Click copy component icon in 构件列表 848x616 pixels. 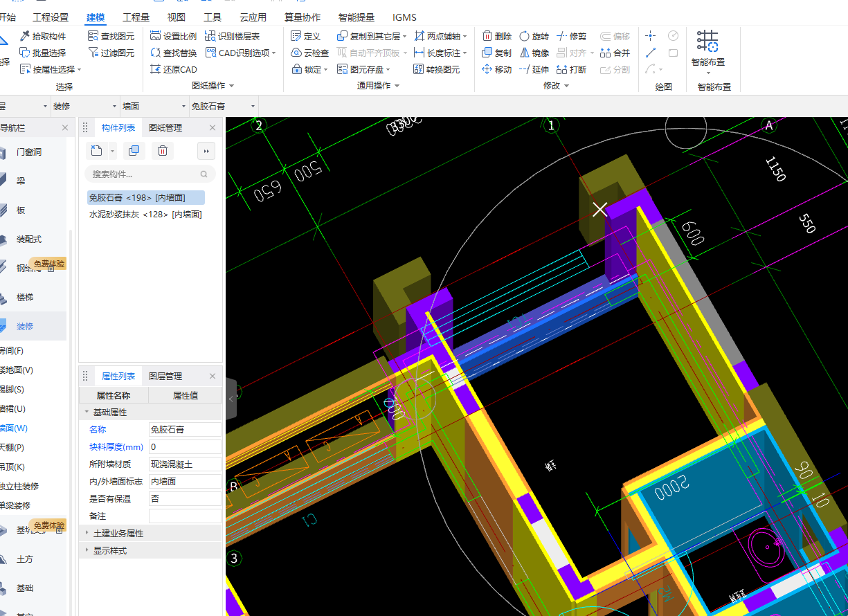134,151
